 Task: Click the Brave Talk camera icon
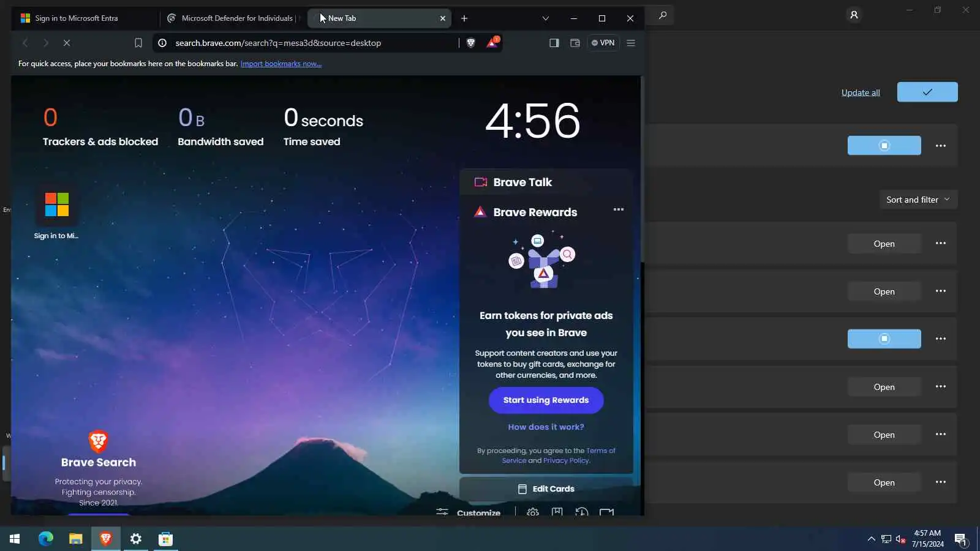[481, 182]
